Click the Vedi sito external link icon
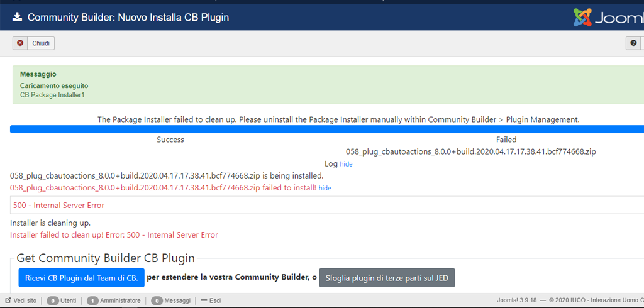This screenshot has height=308, width=644. 8,300
